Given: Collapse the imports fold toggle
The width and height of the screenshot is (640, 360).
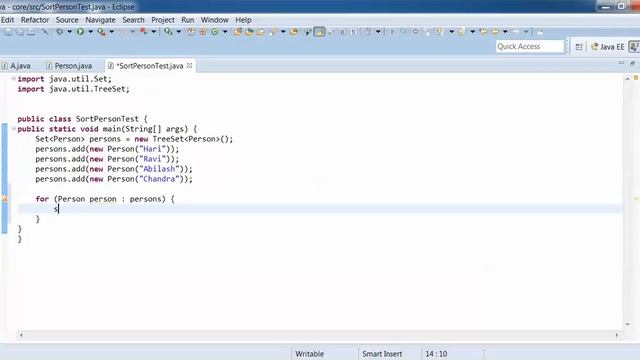Looking at the screenshot, I should [x=13, y=78].
